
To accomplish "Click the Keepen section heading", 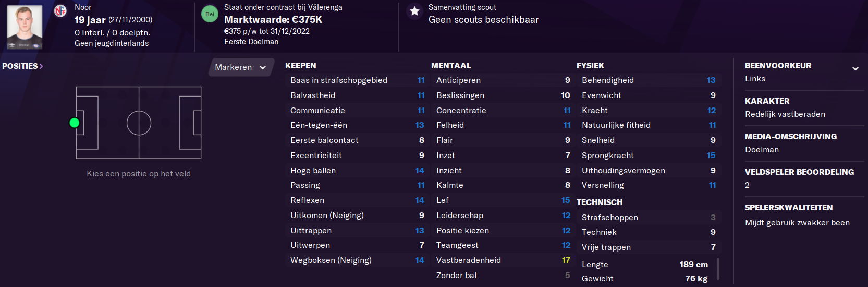I will pyautogui.click(x=301, y=66).
